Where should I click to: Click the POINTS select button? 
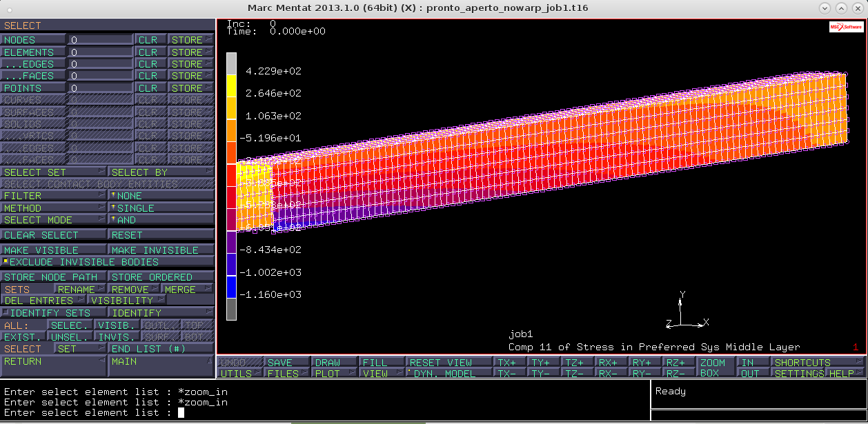tap(33, 88)
